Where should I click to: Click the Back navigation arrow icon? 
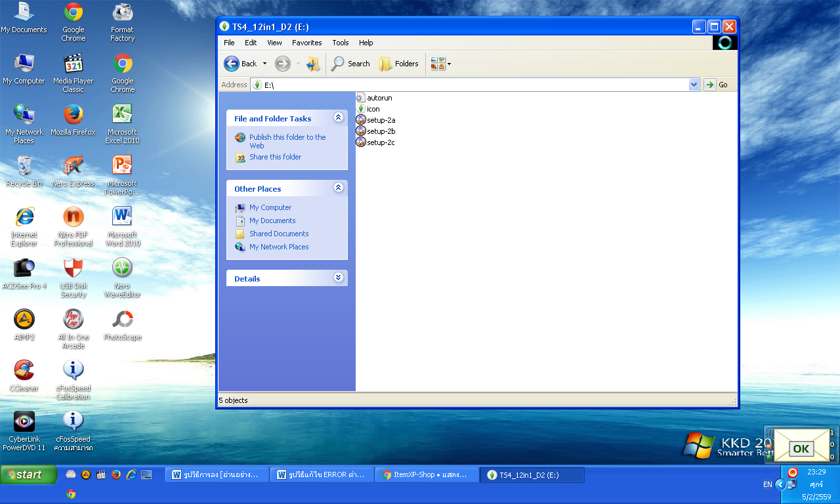(x=232, y=64)
